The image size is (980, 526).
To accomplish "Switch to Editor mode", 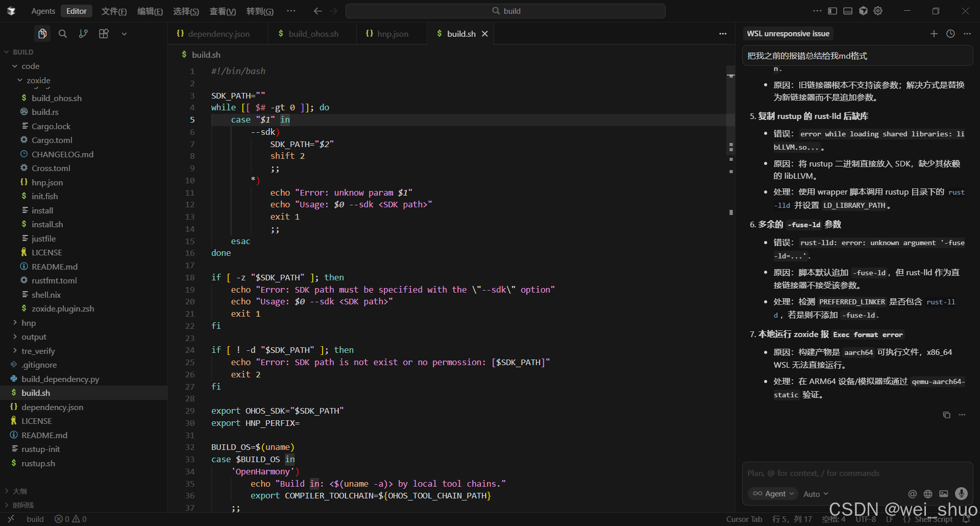I will (77, 11).
